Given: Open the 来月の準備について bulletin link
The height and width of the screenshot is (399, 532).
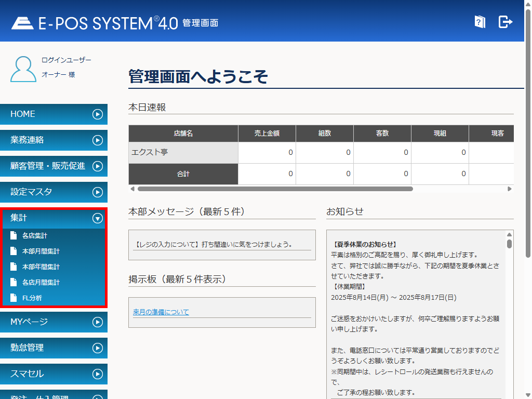Looking at the screenshot, I should (161, 312).
